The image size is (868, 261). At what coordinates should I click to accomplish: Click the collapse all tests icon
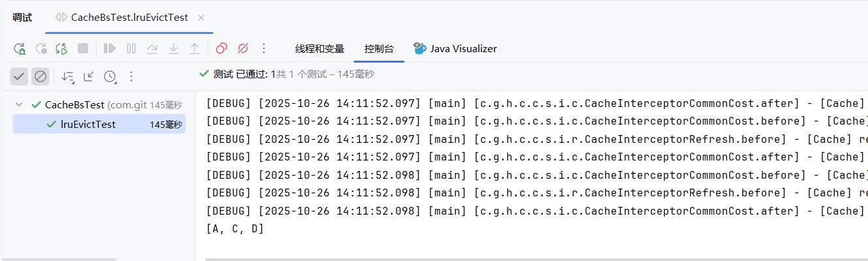89,76
